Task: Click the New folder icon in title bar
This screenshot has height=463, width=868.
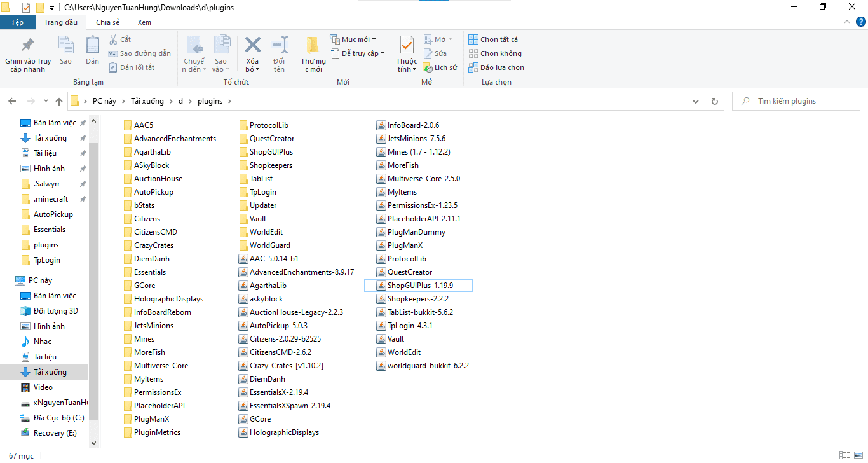Action: point(39,7)
